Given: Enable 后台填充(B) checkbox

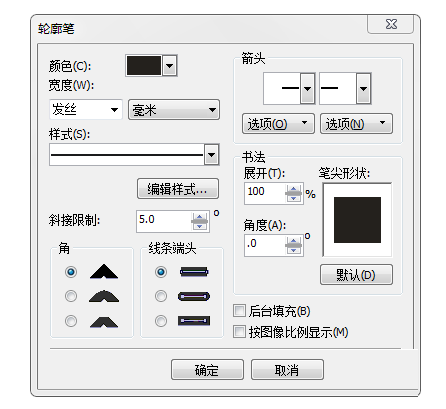Looking at the screenshot, I should coord(239,311).
